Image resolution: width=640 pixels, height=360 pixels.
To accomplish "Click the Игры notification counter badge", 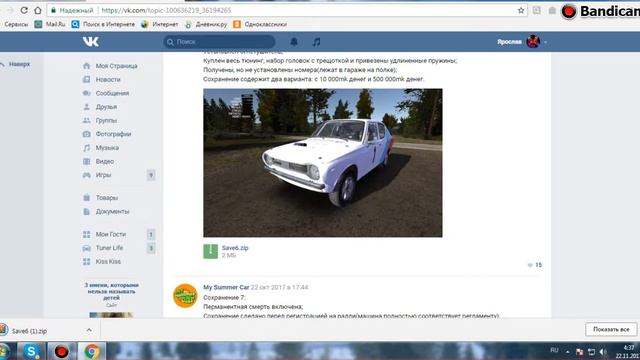I will (x=151, y=175).
